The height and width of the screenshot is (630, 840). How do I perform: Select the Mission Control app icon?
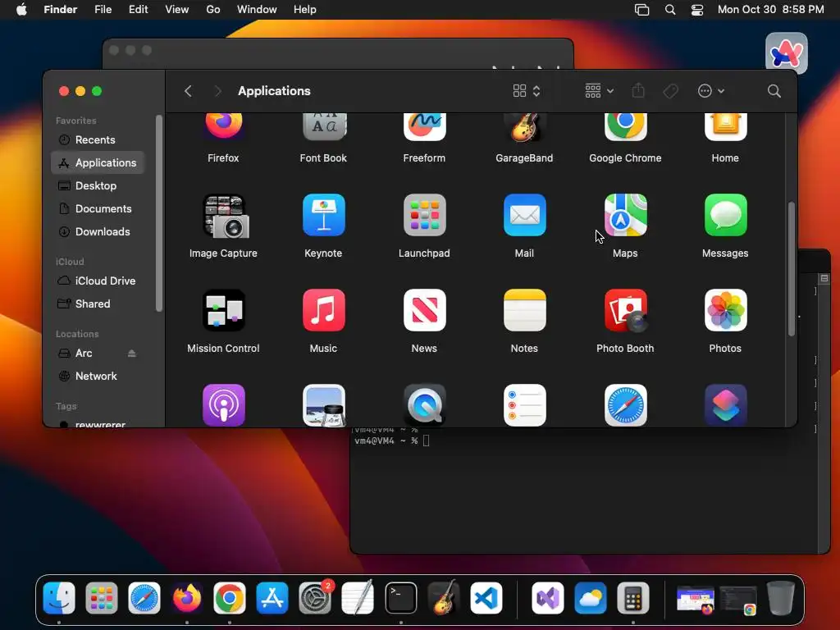pos(223,310)
